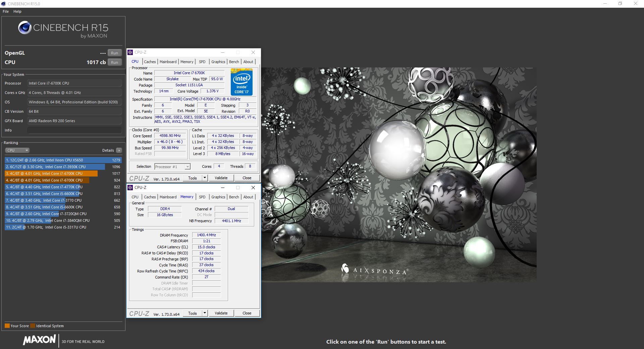Open SPD tab in top CPU-Z window
Screen dimensions: 644x349
(x=202, y=62)
